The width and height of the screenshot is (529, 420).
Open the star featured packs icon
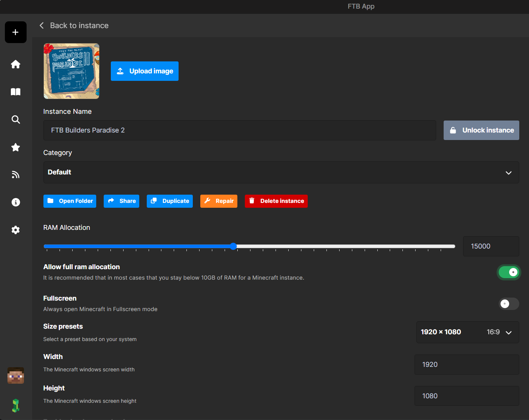15,147
